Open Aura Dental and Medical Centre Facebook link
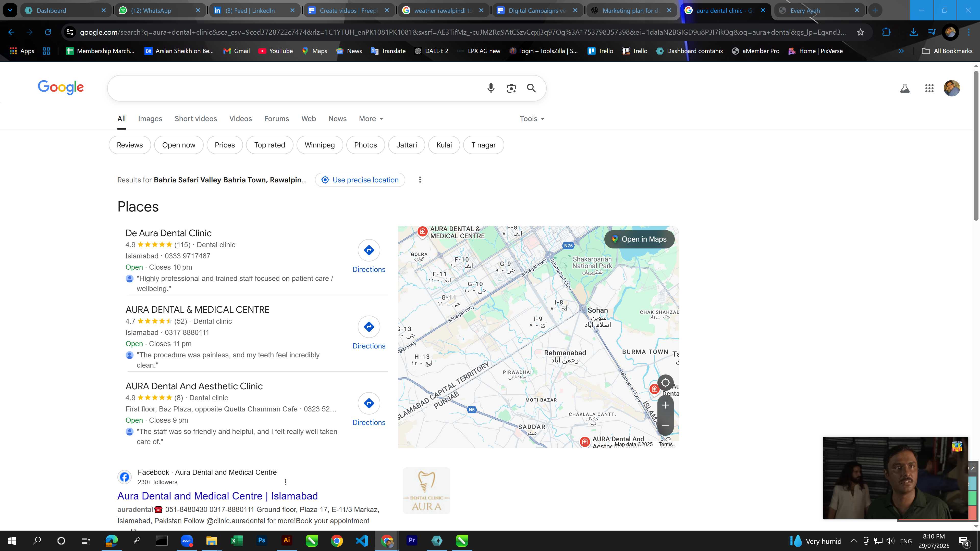Screen dimensions: 980x551 217,496
